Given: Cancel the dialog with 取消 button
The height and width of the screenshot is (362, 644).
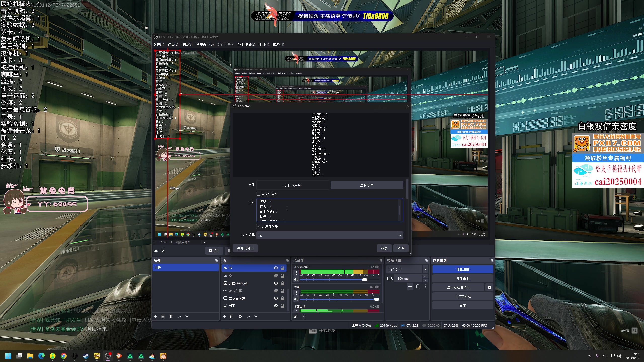Looking at the screenshot, I should point(401,248).
